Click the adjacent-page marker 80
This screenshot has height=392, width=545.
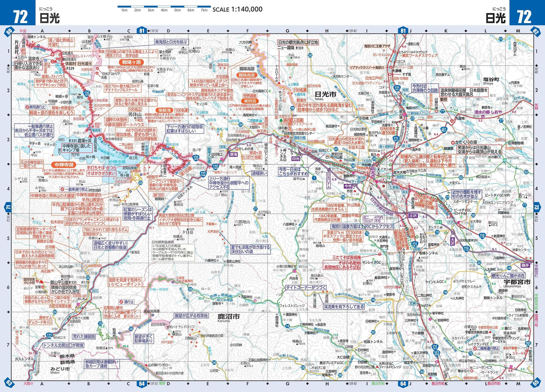tap(9, 31)
